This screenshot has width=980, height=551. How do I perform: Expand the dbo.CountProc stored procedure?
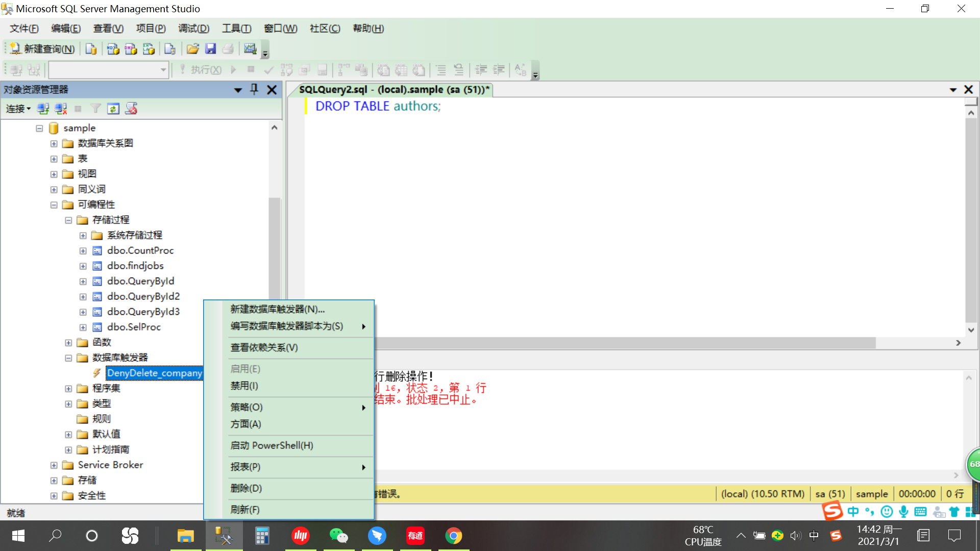pos(83,251)
